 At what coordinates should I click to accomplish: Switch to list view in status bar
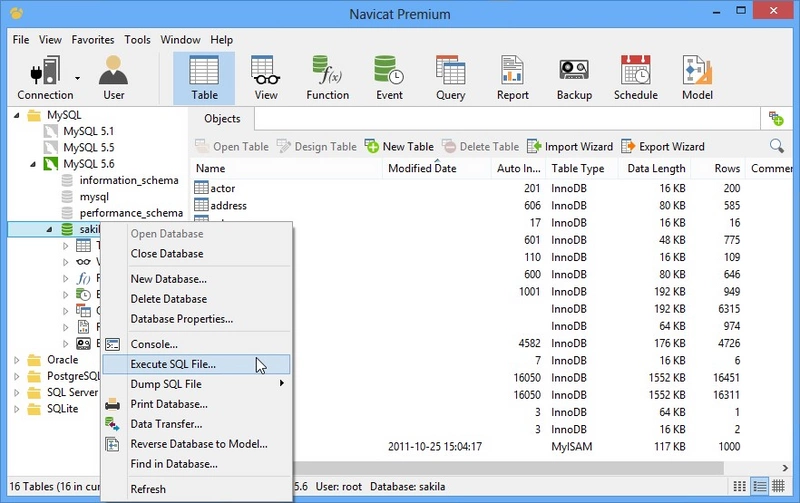click(759, 486)
